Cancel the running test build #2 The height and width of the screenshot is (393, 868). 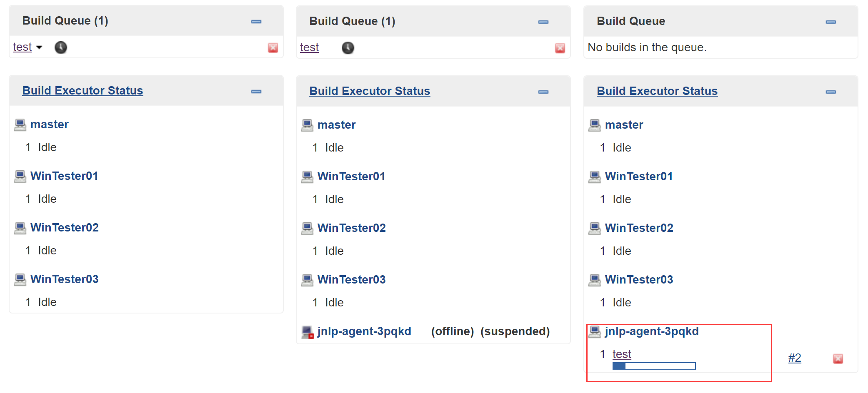point(838,358)
